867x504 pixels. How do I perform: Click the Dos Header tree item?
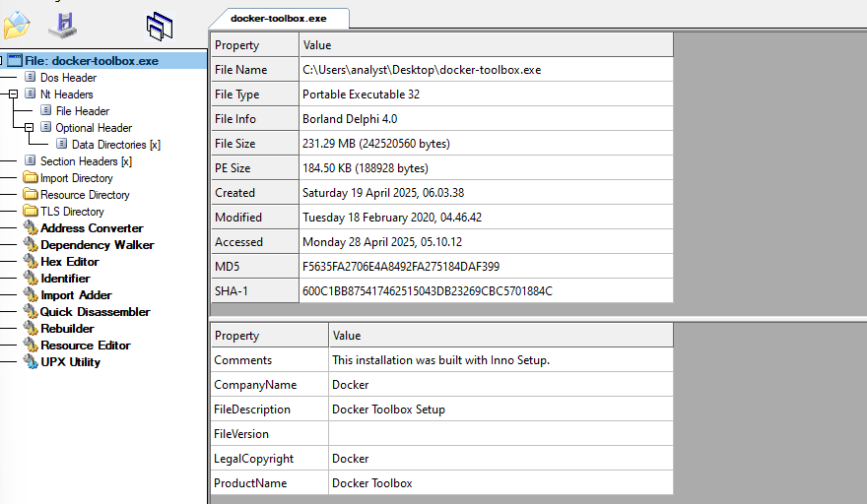[x=68, y=78]
